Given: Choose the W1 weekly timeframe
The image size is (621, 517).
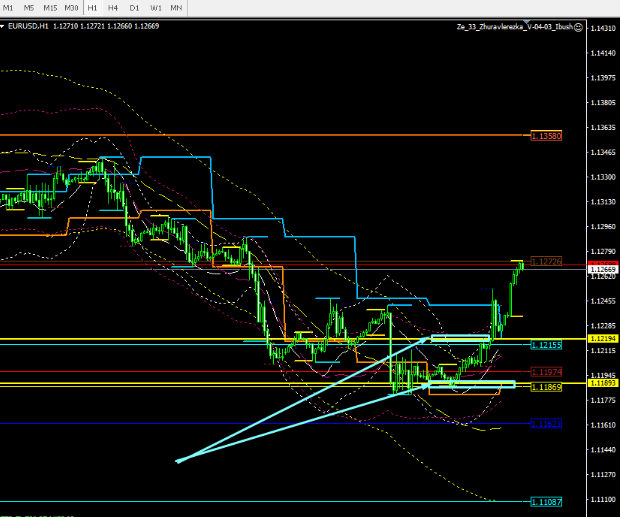Looking at the screenshot, I should tap(155, 7).
